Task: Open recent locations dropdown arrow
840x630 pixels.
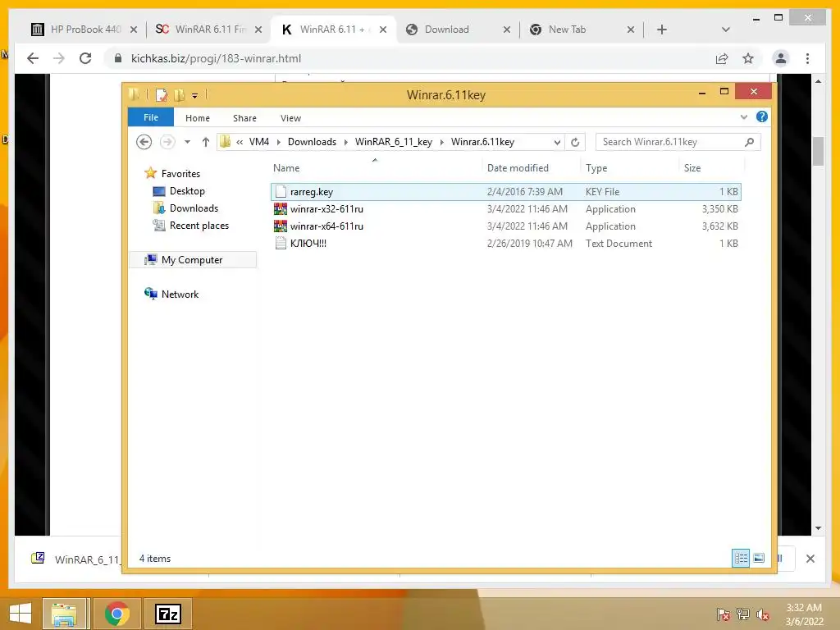Action: pyautogui.click(x=187, y=142)
